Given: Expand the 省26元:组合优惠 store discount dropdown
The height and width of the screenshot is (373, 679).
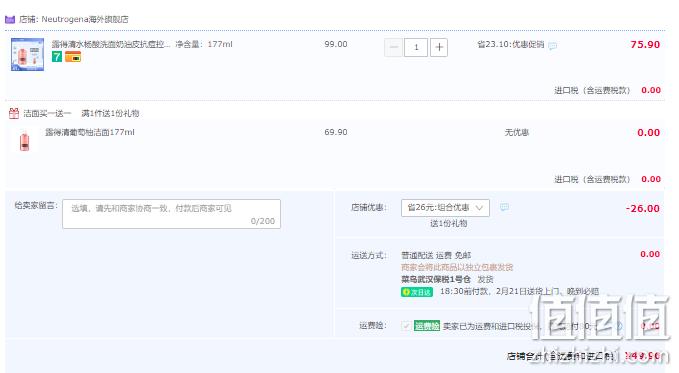Looking at the screenshot, I should 445,208.
